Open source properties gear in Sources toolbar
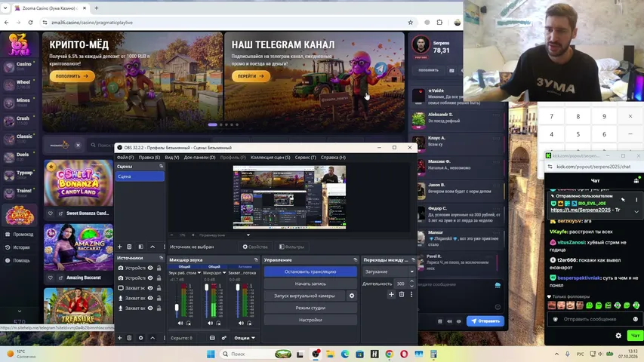The width and height of the screenshot is (644, 362). click(141, 338)
